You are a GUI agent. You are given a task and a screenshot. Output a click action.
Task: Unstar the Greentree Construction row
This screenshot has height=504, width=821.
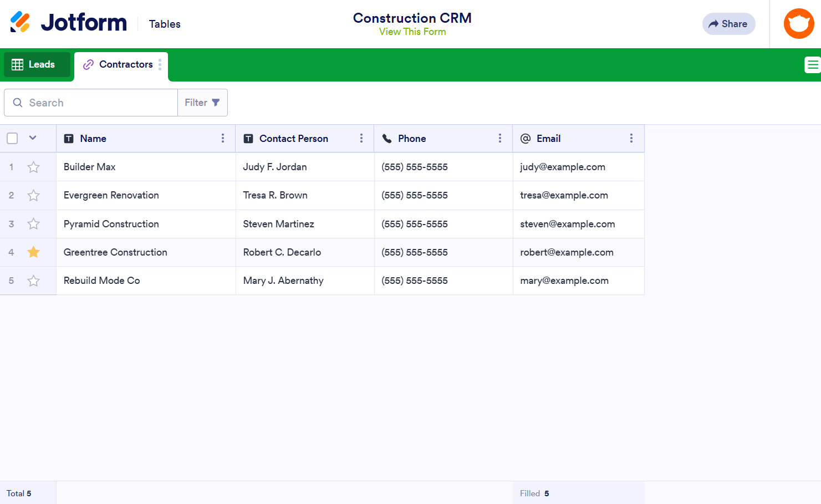pyautogui.click(x=34, y=252)
